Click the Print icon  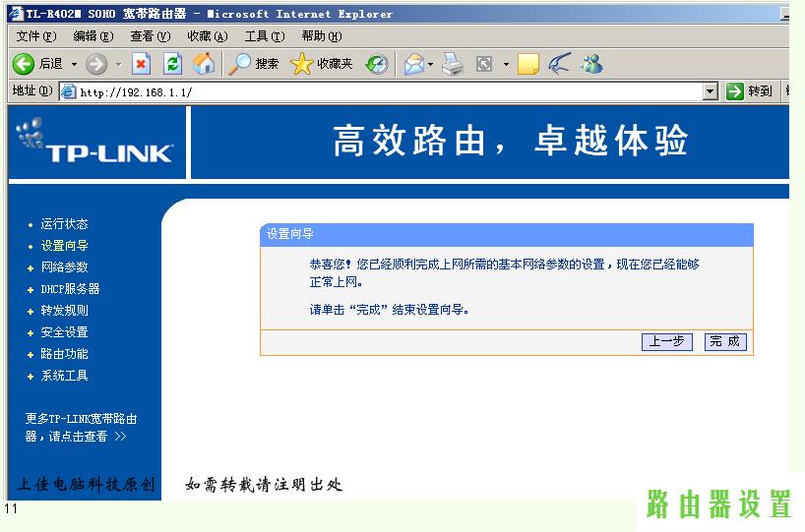point(453,64)
